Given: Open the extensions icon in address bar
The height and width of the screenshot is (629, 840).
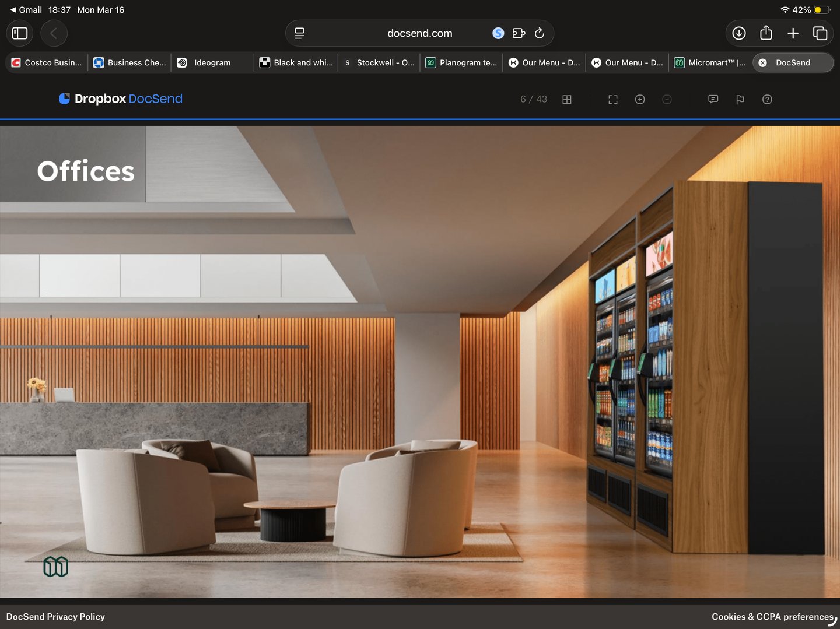Looking at the screenshot, I should tap(519, 33).
